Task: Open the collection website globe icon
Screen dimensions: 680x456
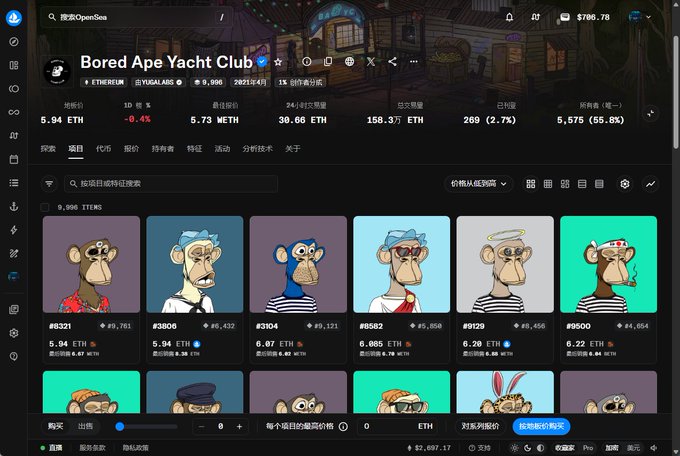Action: [x=350, y=62]
